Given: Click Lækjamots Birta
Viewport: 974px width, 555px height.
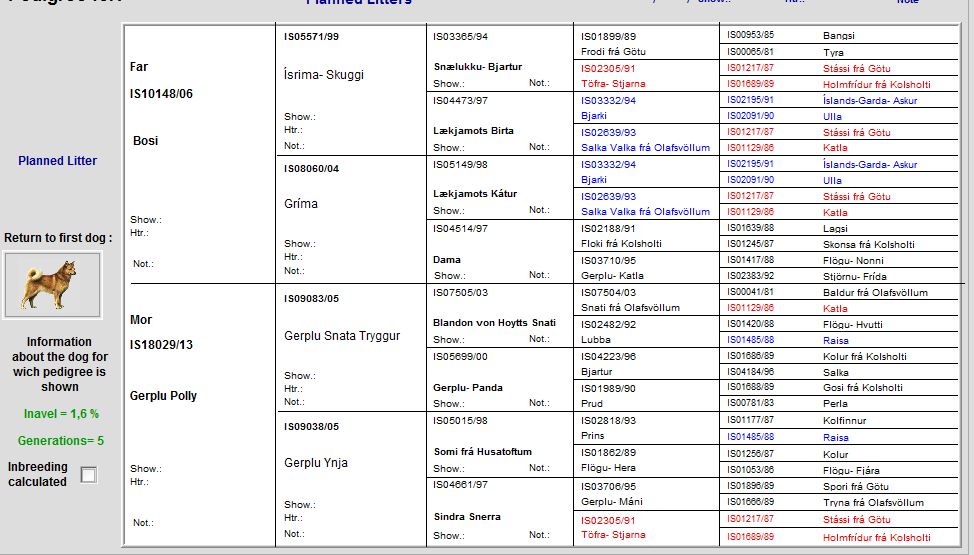Looking at the screenshot, I should (473, 131).
